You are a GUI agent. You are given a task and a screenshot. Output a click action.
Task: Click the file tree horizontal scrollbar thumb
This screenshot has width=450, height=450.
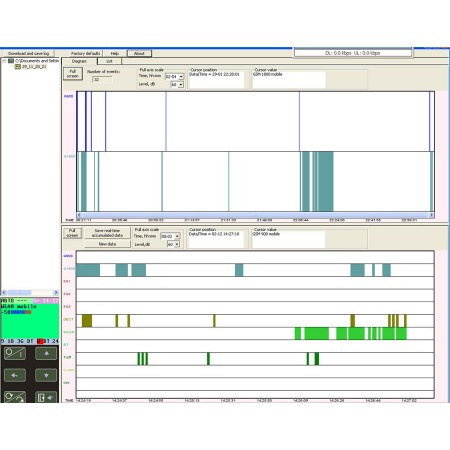click(x=19, y=292)
